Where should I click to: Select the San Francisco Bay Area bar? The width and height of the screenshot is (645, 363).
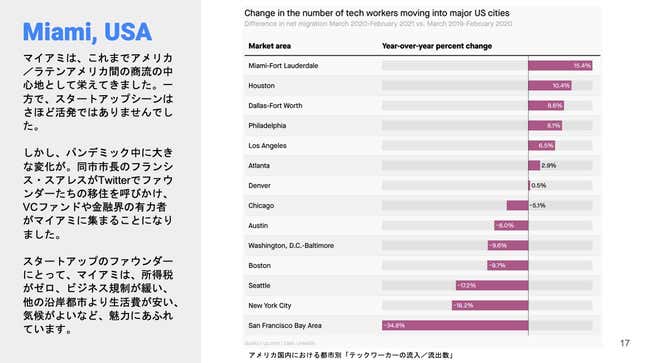[455, 326]
